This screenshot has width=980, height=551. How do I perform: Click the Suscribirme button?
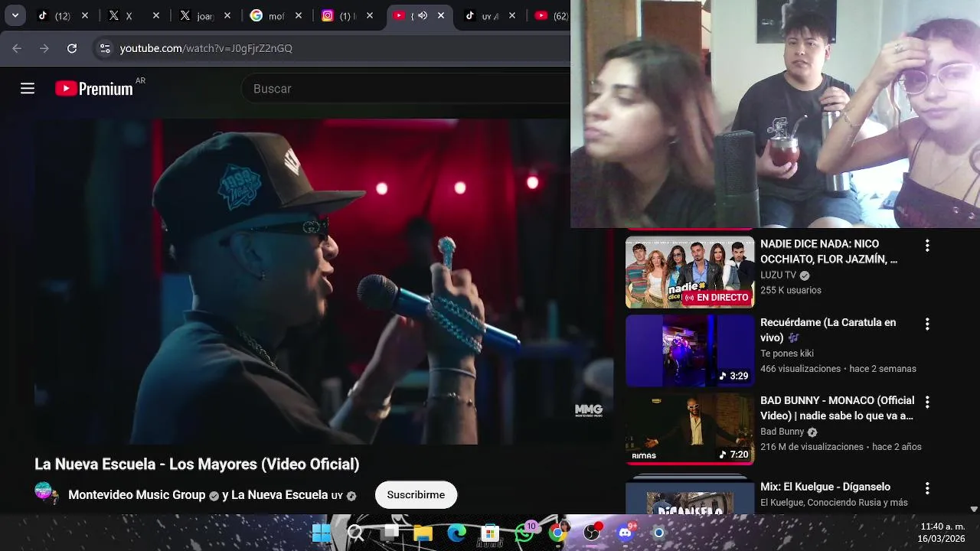tap(416, 495)
